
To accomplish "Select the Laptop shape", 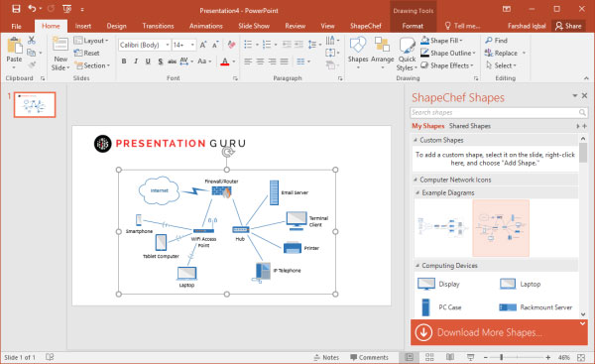I will tap(520, 284).
